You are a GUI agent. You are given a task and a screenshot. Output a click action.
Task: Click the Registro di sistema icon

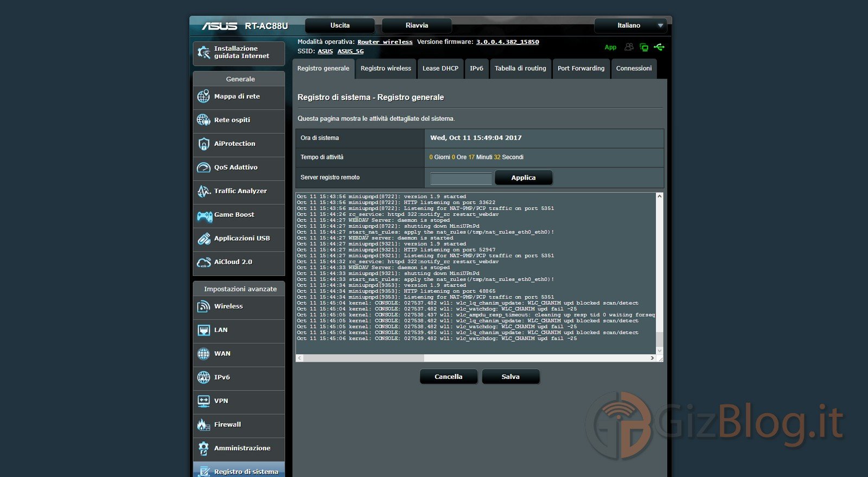coord(203,472)
